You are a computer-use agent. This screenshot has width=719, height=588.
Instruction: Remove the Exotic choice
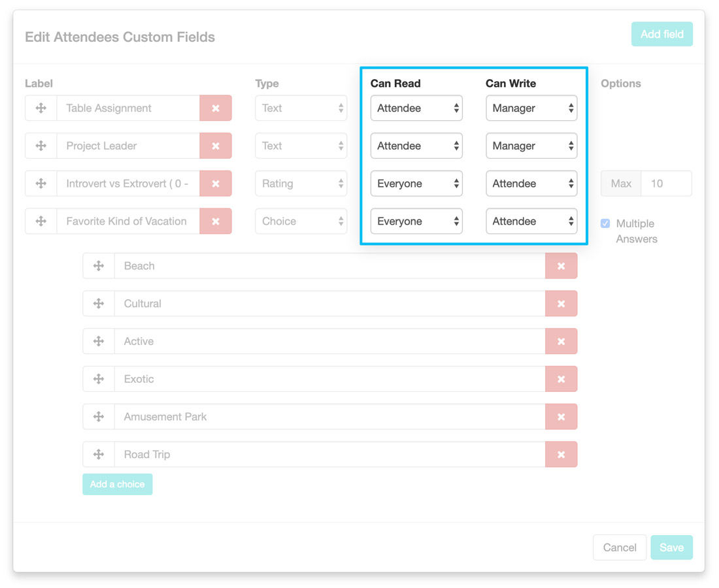click(561, 378)
